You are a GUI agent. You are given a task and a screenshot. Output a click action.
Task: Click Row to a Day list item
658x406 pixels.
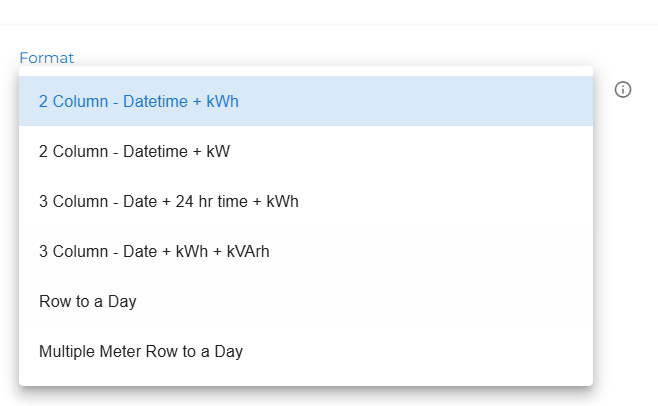pos(306,301)
